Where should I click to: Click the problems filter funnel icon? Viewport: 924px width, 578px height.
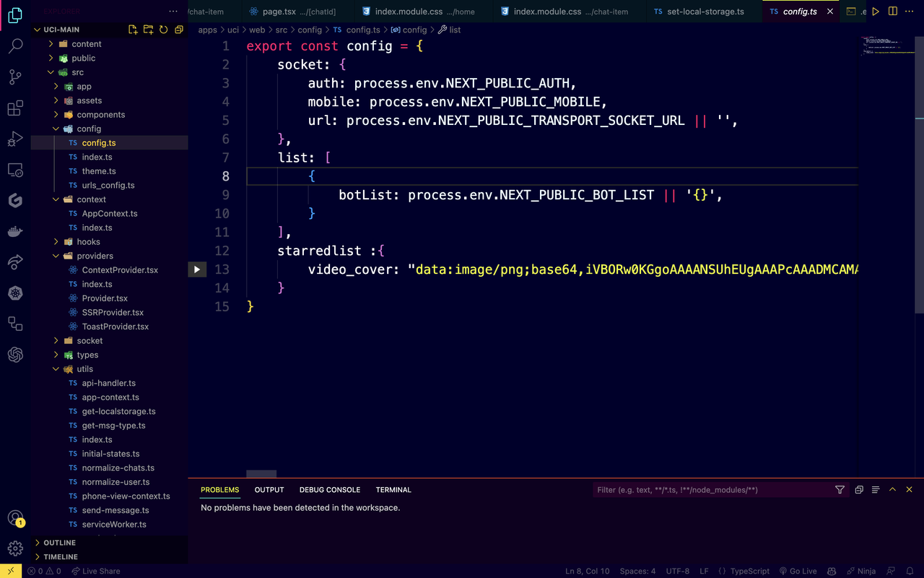pos(840,490)
